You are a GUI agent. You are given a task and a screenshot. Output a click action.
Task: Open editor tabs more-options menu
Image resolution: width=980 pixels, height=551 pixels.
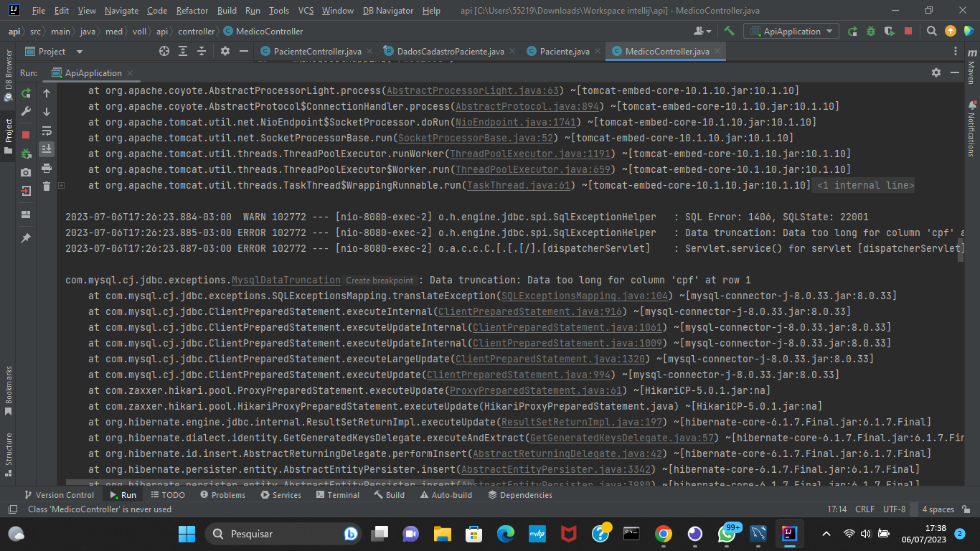tap(955, 51)
